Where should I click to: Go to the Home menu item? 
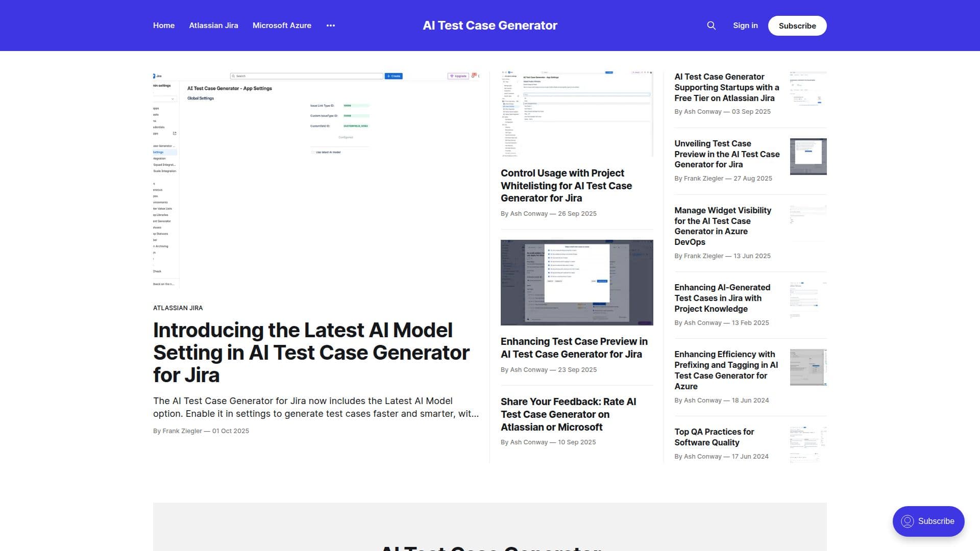[164, 26]
